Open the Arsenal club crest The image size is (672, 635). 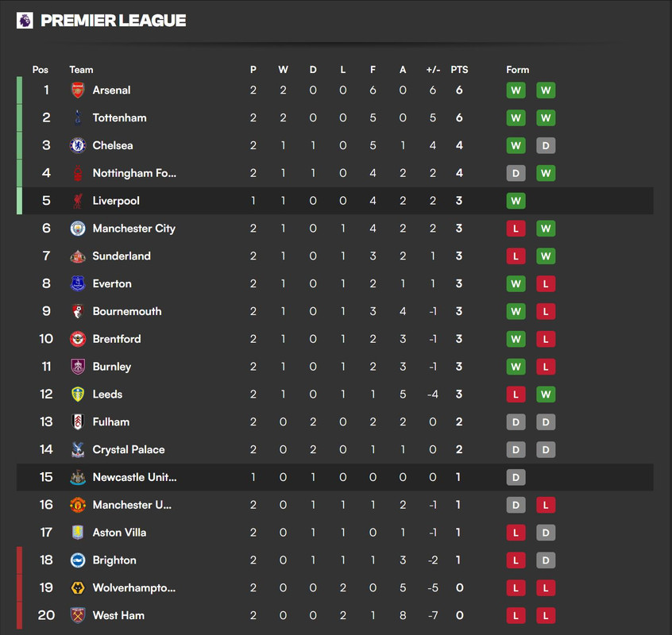[78, 90]
